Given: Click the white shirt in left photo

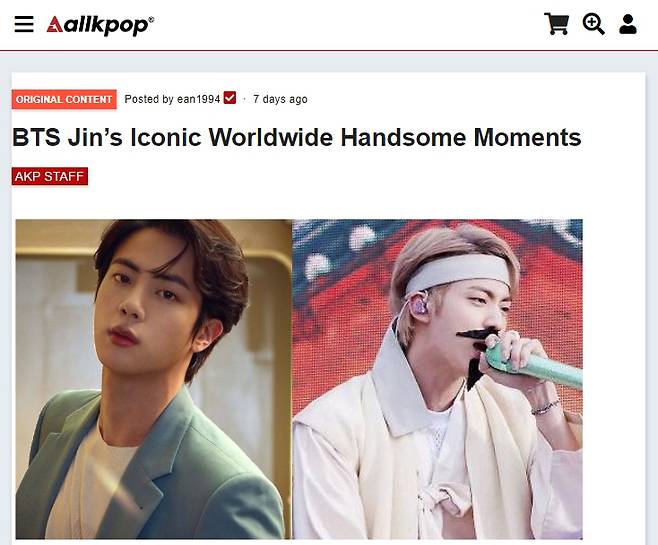Looking at the screenshot, I should coord(90,482).
